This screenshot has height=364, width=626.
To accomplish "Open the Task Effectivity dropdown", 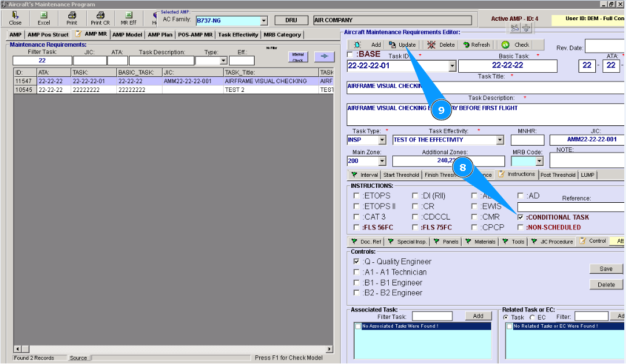I will [x=500, y=140].
